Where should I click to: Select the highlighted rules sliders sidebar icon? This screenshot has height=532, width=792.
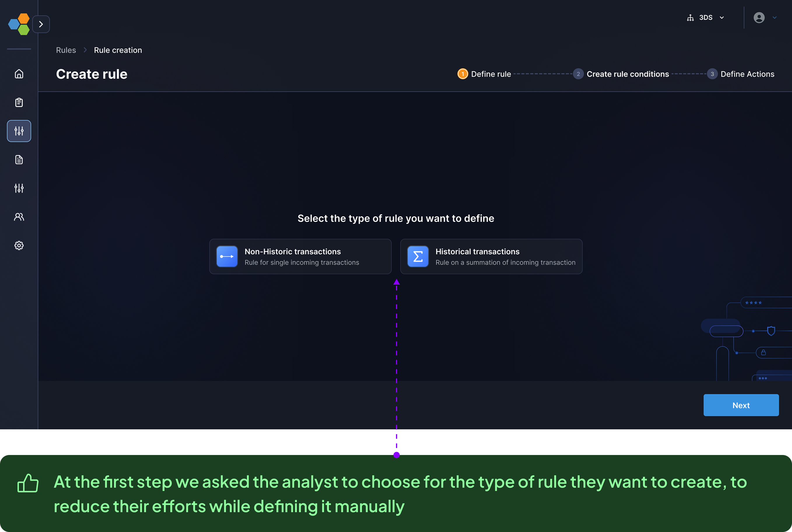(19, 131)
